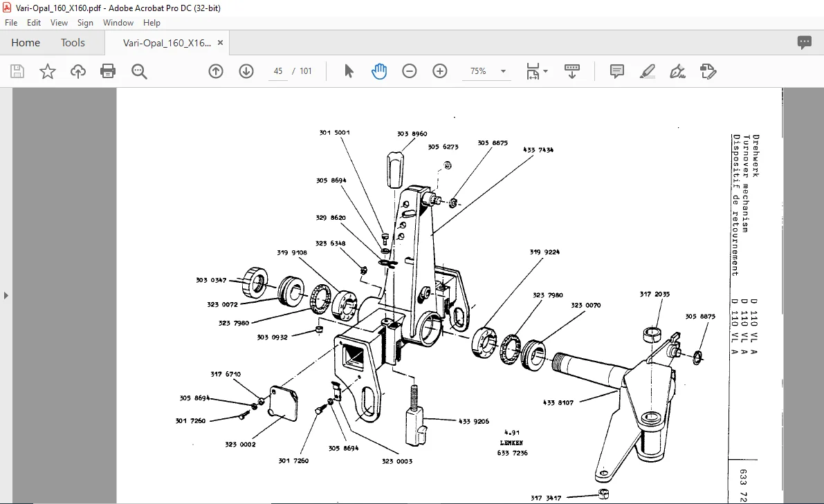Go to the previous page with the up arrow

point(215,71)
